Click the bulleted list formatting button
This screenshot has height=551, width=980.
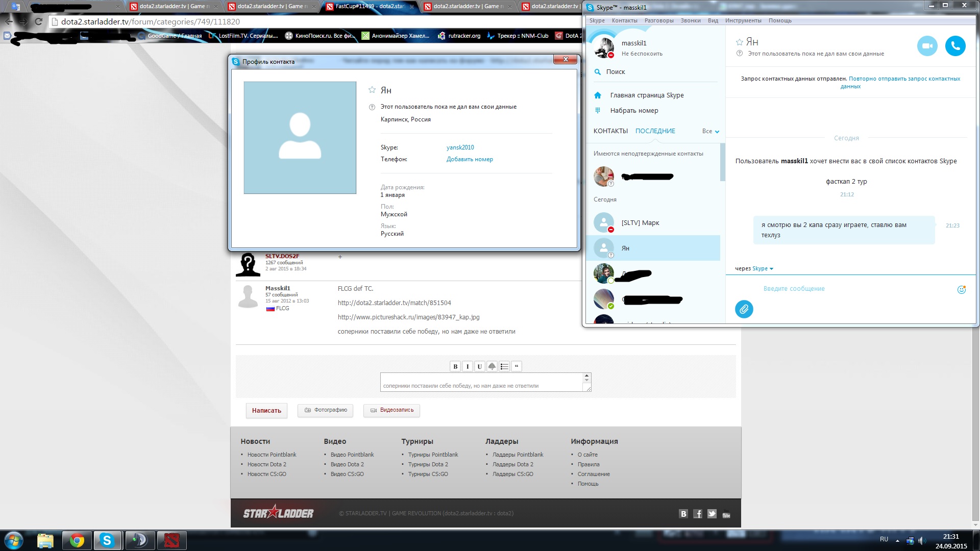(x=504, y=366)
